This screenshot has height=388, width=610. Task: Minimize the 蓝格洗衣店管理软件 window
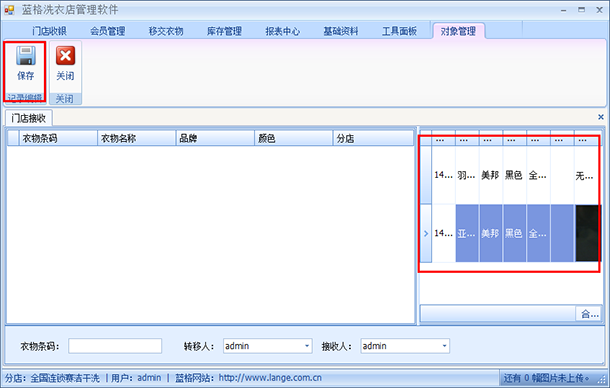tap(563, 10)
